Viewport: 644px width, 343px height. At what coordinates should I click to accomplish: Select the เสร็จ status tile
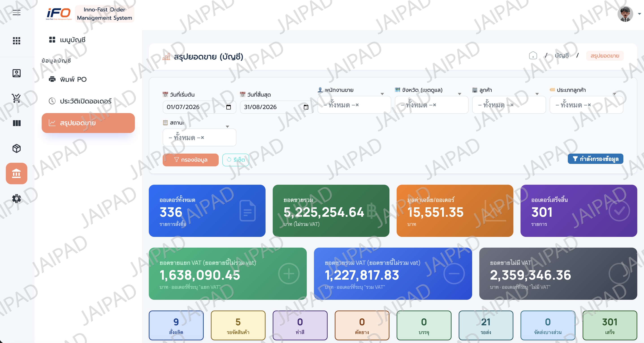[610, 326]
